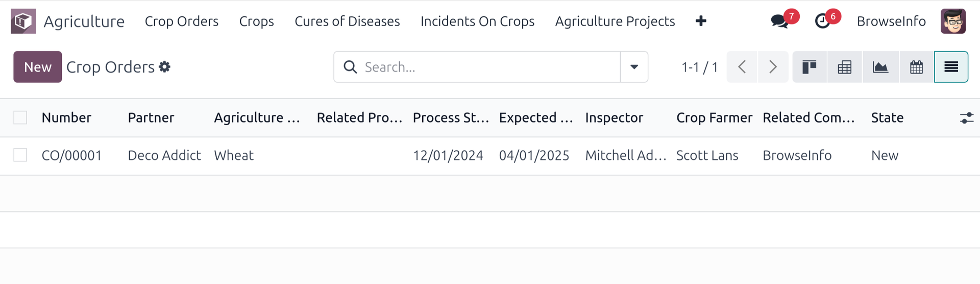
Task: Open optional columns adjust menu
Action: pos(966,118)
